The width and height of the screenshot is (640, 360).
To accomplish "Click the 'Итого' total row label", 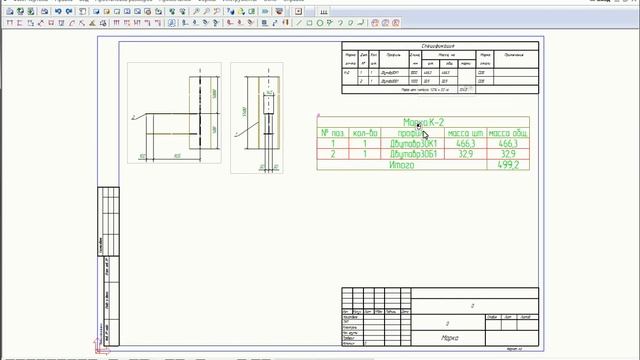I will [x=402, y=165].
